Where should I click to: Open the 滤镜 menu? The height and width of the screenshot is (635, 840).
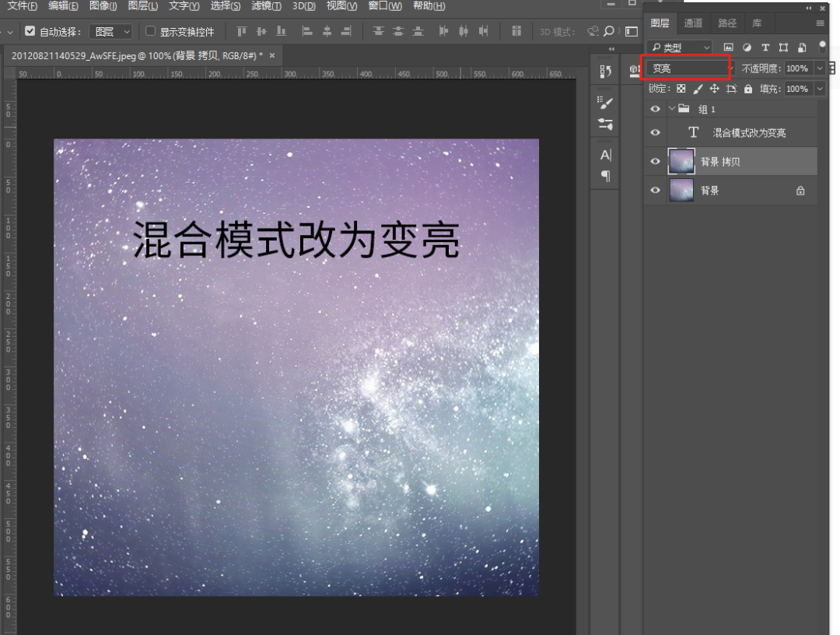point(266,6)
